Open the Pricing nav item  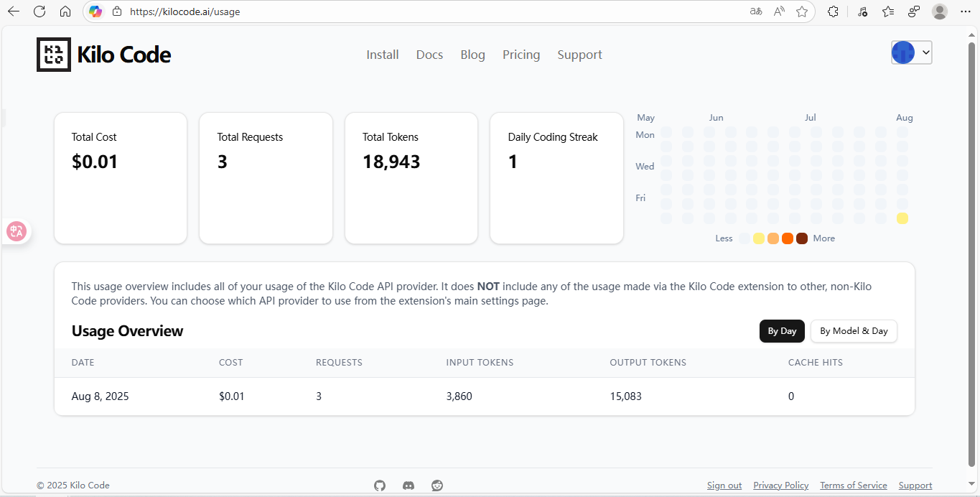521,55
